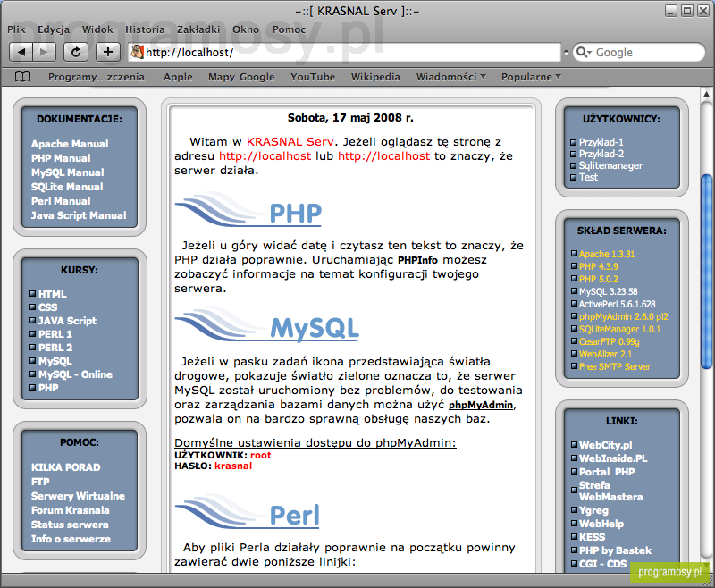Open the PHPInfo link in the text

(417, 260)
